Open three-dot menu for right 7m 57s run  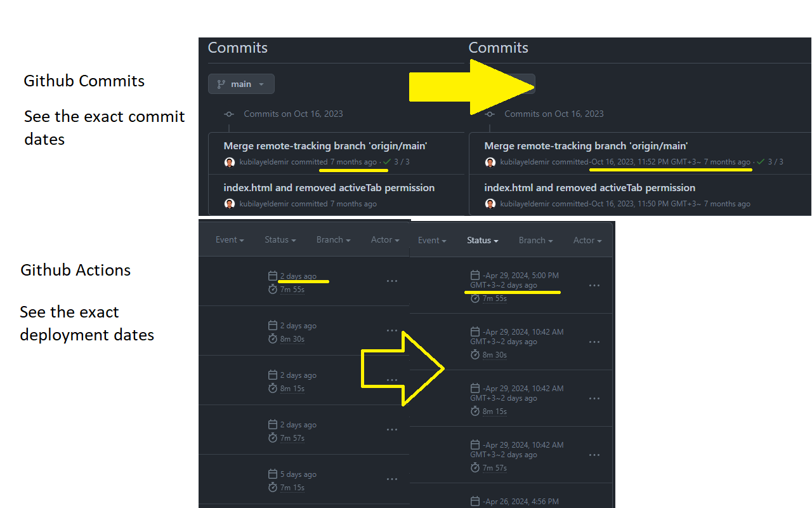tap(594, 455)
